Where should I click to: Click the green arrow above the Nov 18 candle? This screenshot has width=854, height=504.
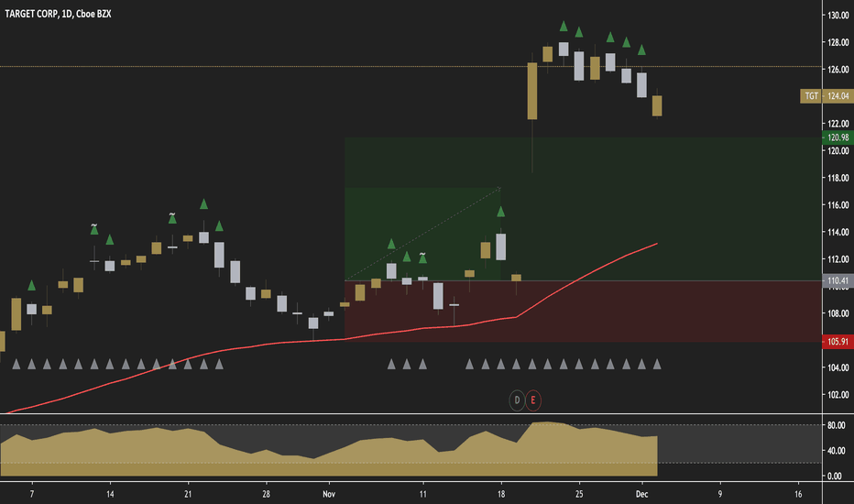pos(500,212)
